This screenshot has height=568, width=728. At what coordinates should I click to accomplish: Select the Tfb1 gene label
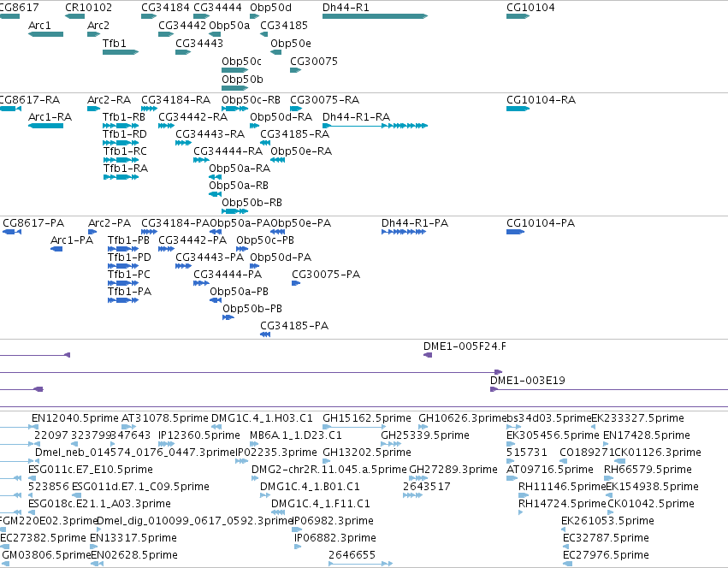click(x=115, y=44)
